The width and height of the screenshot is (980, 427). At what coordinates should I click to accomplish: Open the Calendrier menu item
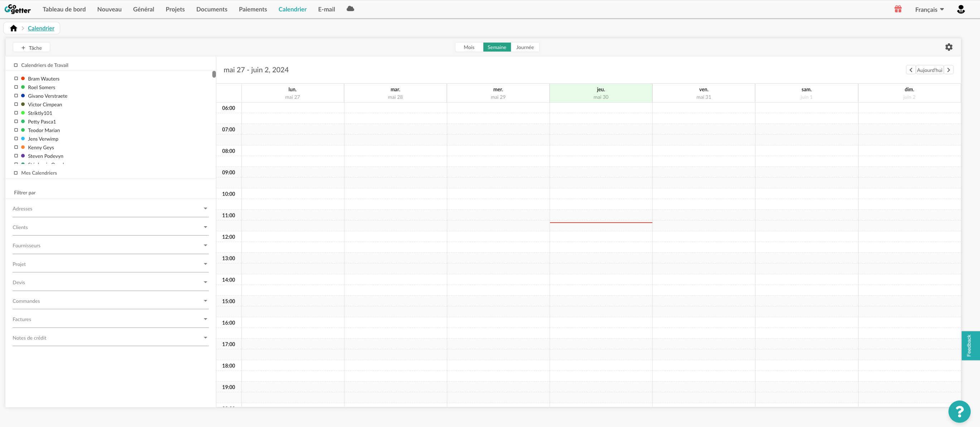(293, 9)
